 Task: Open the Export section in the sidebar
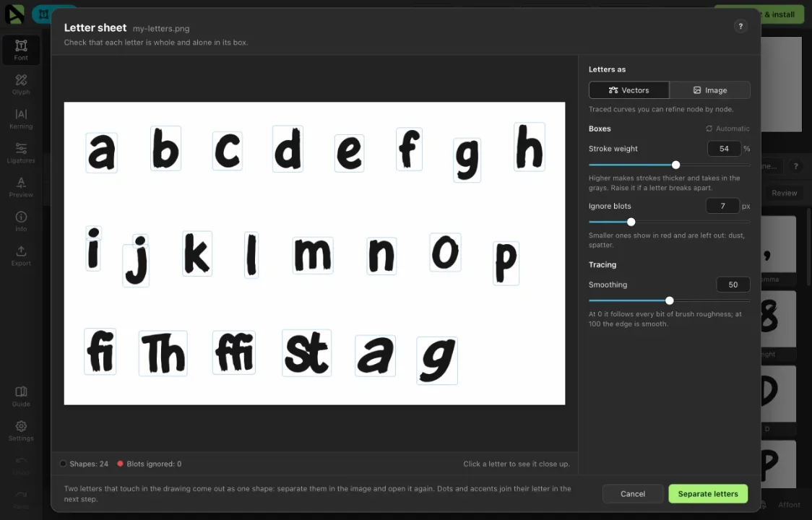[21, 256]
